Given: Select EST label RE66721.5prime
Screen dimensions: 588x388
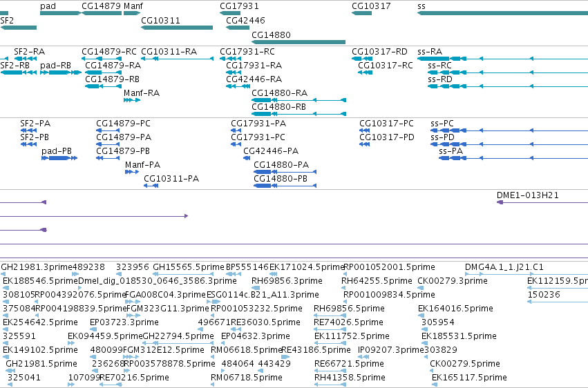Looking at the screenshot, I should pos(349,364).
